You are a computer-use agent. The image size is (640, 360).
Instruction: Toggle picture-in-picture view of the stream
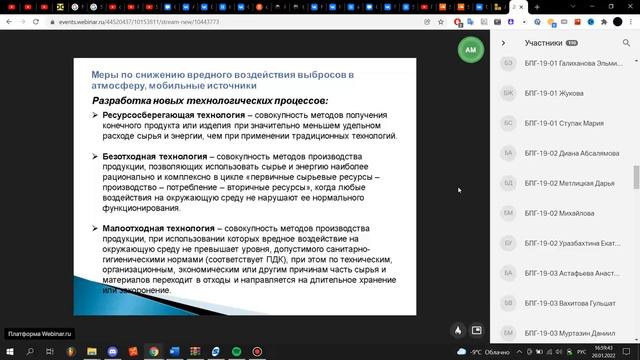click(x=476, y=330)
